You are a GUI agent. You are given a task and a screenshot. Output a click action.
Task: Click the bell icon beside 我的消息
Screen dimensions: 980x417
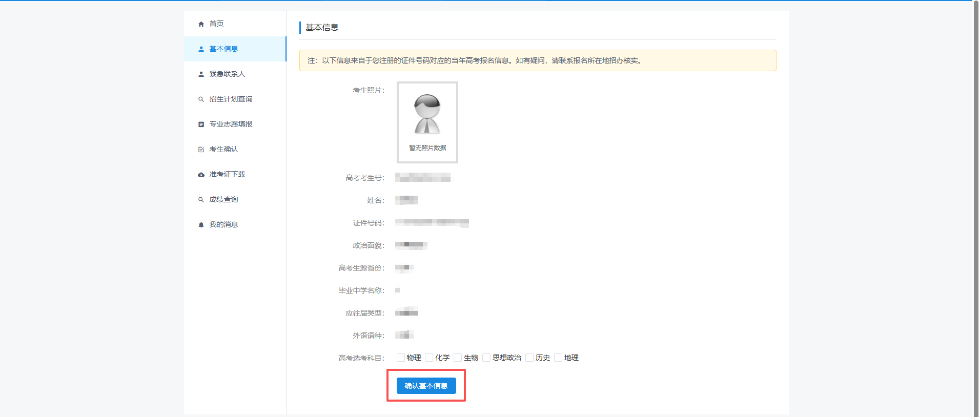[201, 225]
